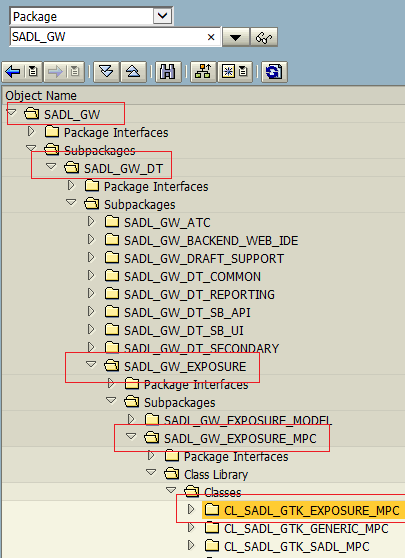This screenshot has width=405, height=558.
Task: Click the Refresh object list icon
Action: click(x=274, y=72)
